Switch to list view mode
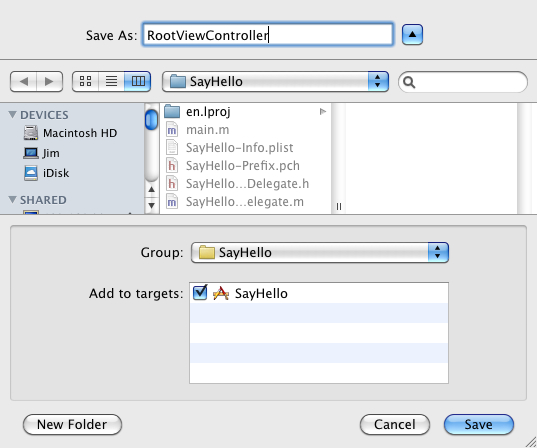The image size is (537, 448). [111, 82]
